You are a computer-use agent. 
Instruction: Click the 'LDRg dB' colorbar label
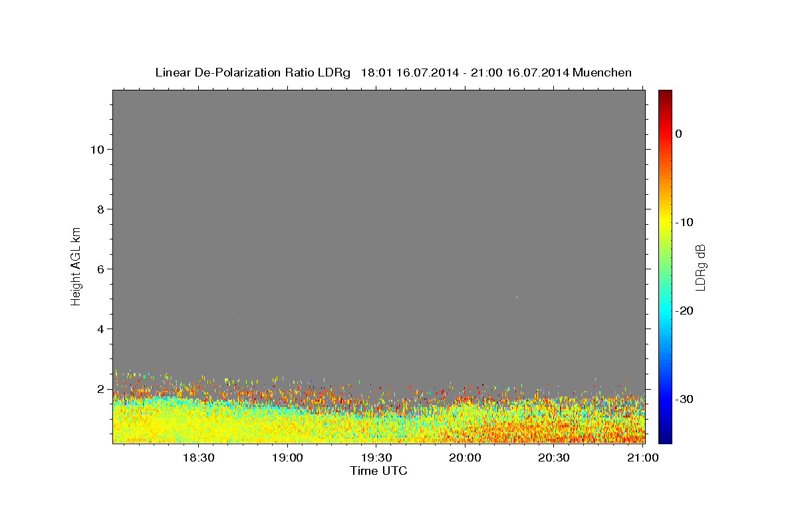(700, 267)
